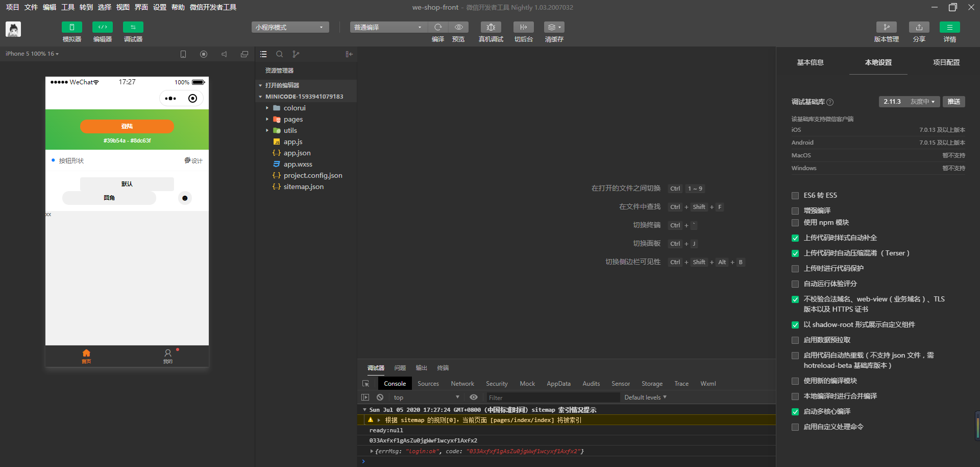Image resolution: width=980 pixels, height=467 pixels.
Task: Open the iPhone 5 device dropdown
Action: tap(32, 54)
